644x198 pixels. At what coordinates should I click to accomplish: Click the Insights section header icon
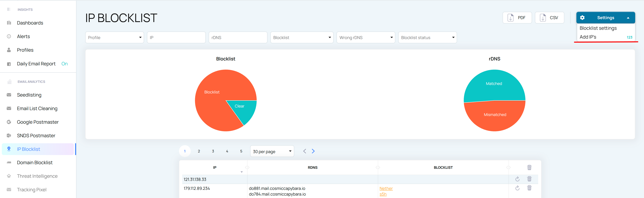coord(9,9)
